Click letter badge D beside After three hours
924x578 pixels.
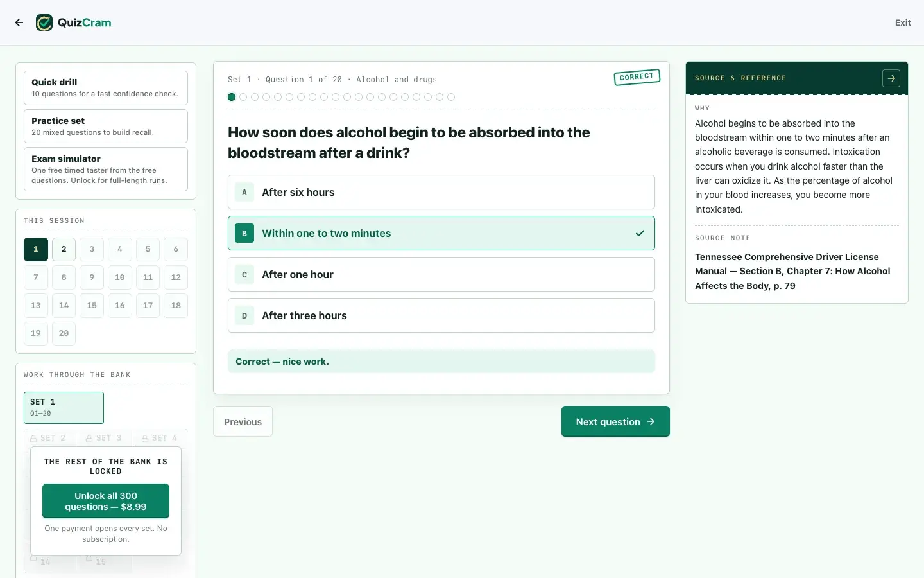(x=244, y=315)
